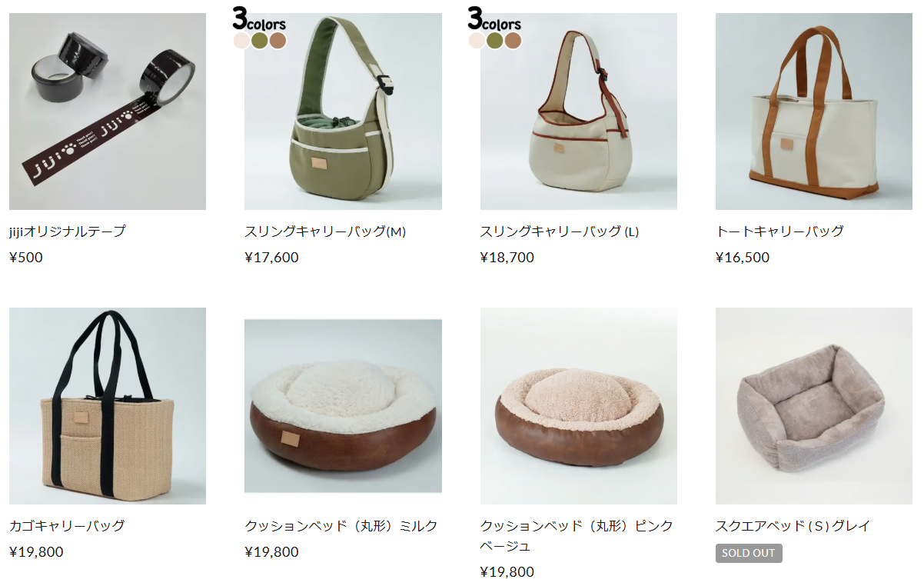This screenshot has width=924, height=586.
Task: Click the SOLD OUT badge on square bed
Action: [749, 553]
